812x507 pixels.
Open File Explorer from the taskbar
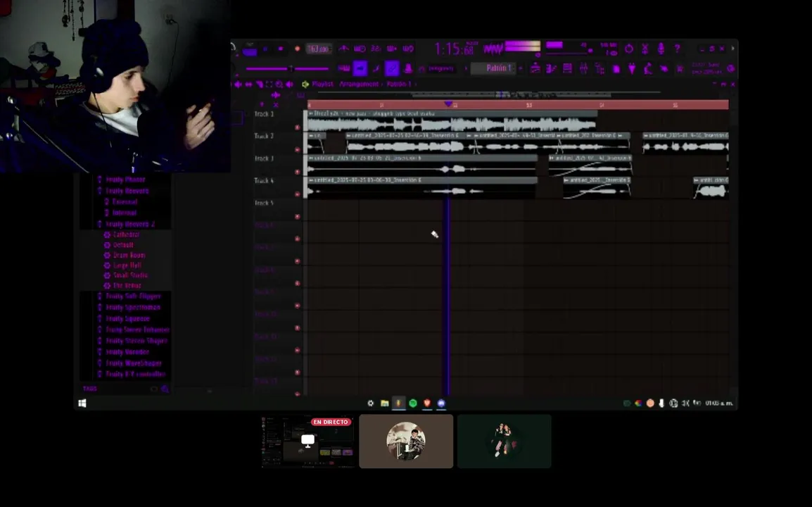(x=384, y=403)
